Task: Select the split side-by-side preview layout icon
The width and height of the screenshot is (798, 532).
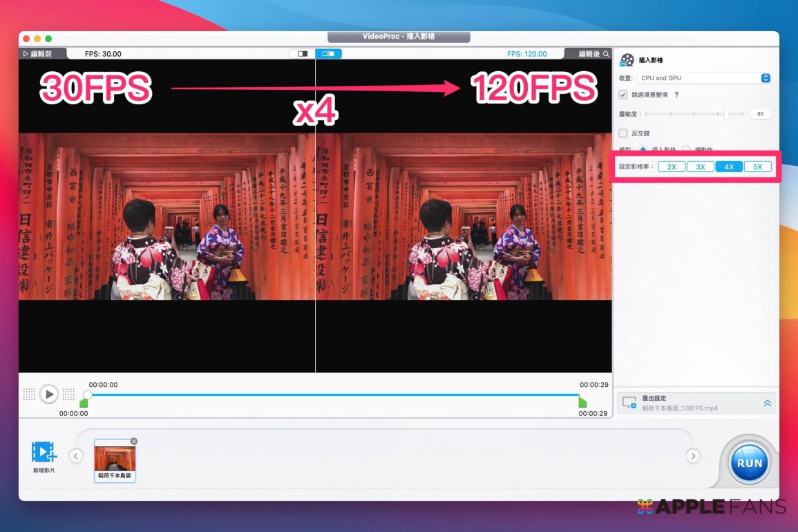Action: pos(328,53)
